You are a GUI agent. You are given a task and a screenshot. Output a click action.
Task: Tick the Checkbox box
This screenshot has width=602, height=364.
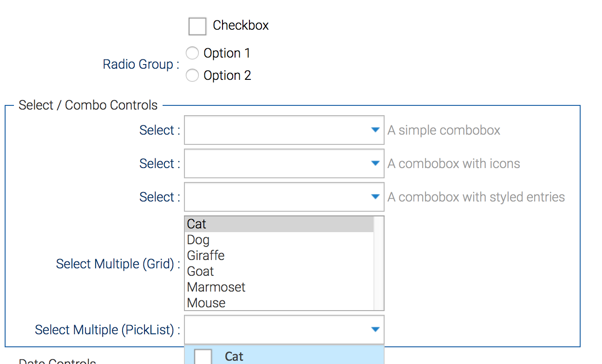pyautogui.click(x=197, y=26)
